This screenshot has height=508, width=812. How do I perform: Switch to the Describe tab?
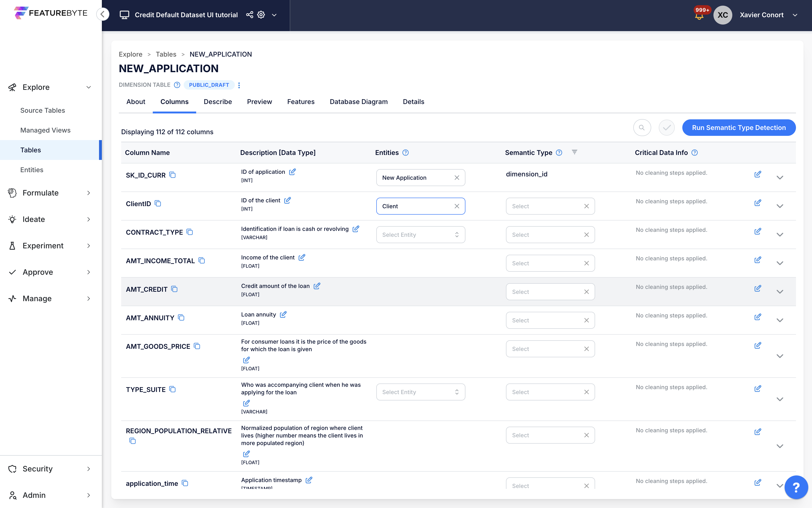pos(218,102)
